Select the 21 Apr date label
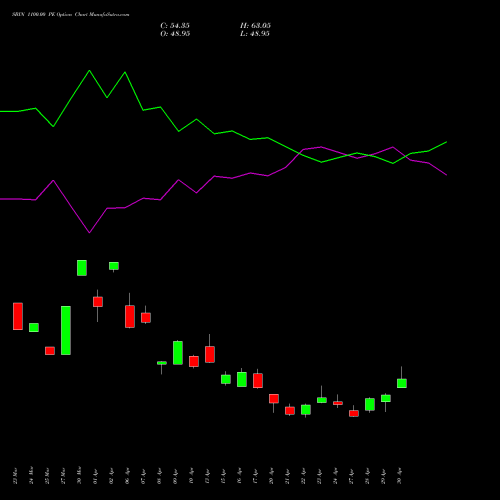Image resolution: width=500 pixels, height=500 pixels. click(287, 476)
